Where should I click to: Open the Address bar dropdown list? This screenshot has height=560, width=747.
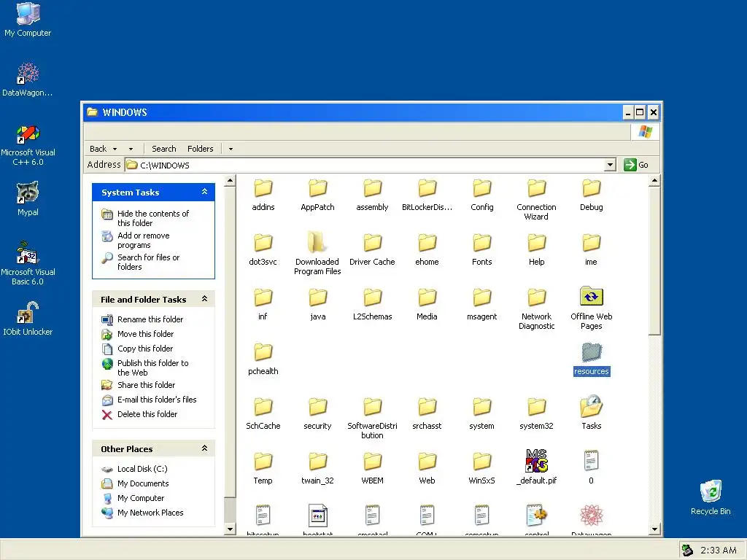[610, 165]
